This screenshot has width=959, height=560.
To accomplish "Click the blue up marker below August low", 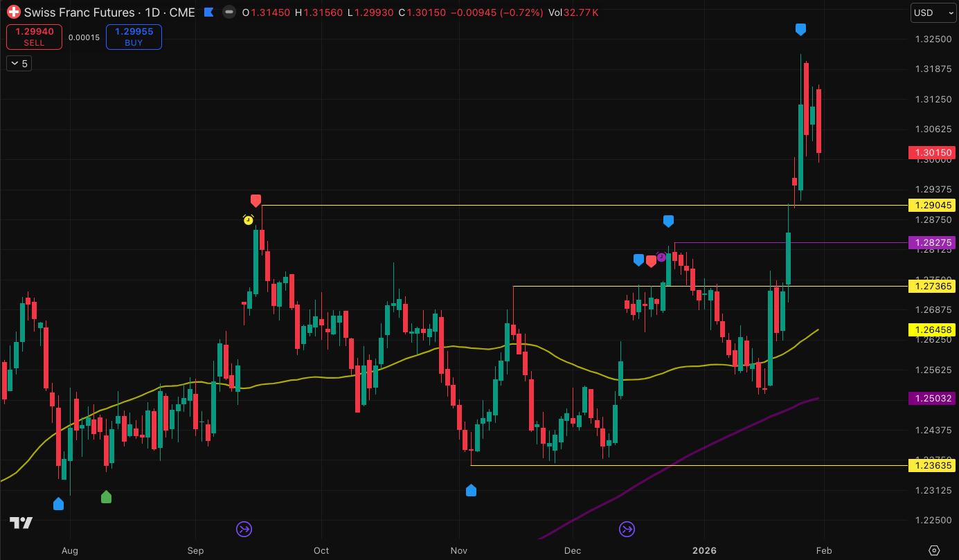I will [x=58, y=504].
